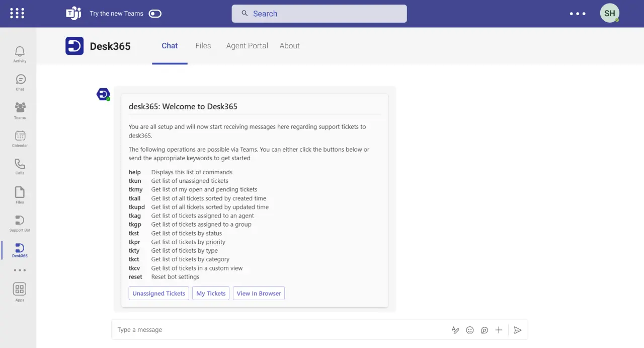Open the top-bar ellipsis menu
Viewport: 644px width, 348px height.
tap(577, 14)
